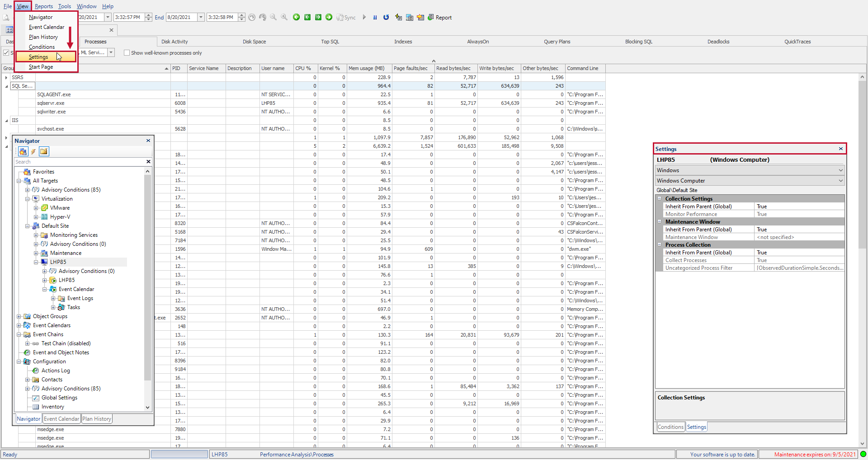Choose Settings from the View menu
868x460 pixels.
pyautogui.click(x=38, y=57)
